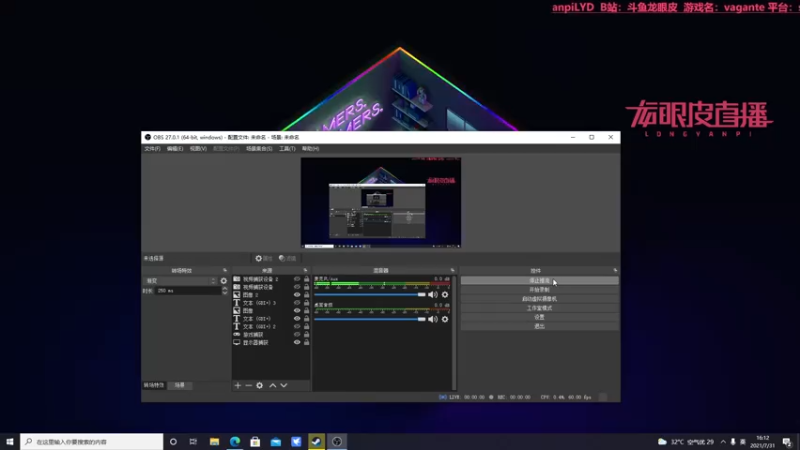Hide the 图像 source
The height and width of the screenshot is (450, 800).
pyautogui.click(x=297, y=310)
